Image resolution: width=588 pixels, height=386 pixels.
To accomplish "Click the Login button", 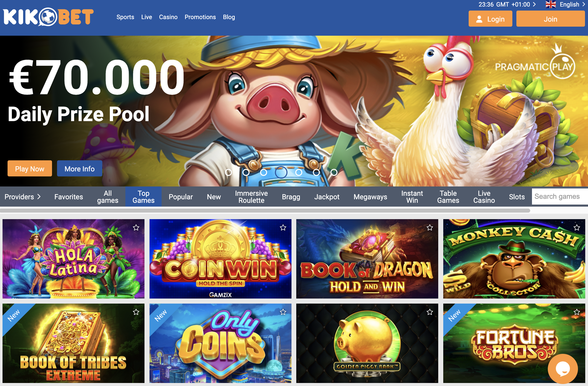I will 490,19.
